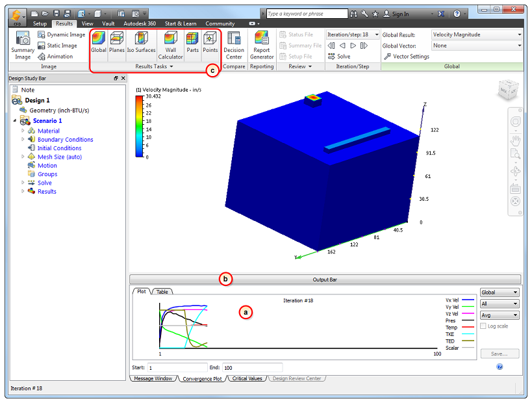
Task: Open the Report Generator
Action: 262,45
